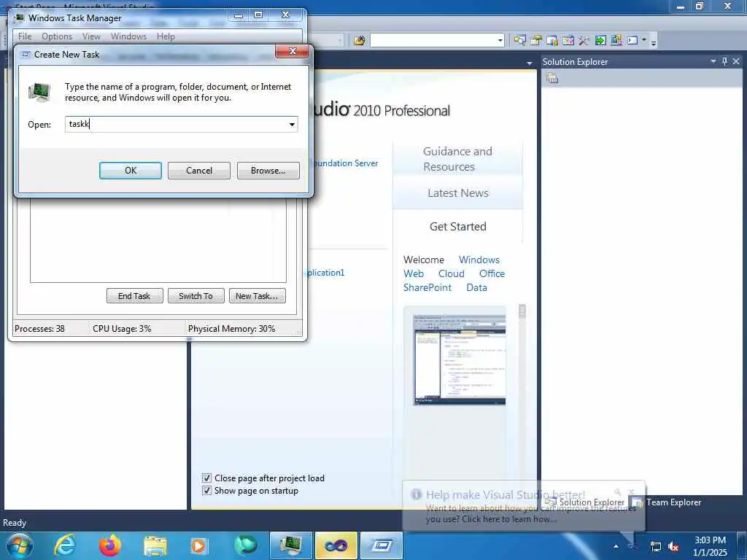Screen dimensions: 747x560
Task: Expand the Open combo box dropdown arrow
Action: [292, 125]
